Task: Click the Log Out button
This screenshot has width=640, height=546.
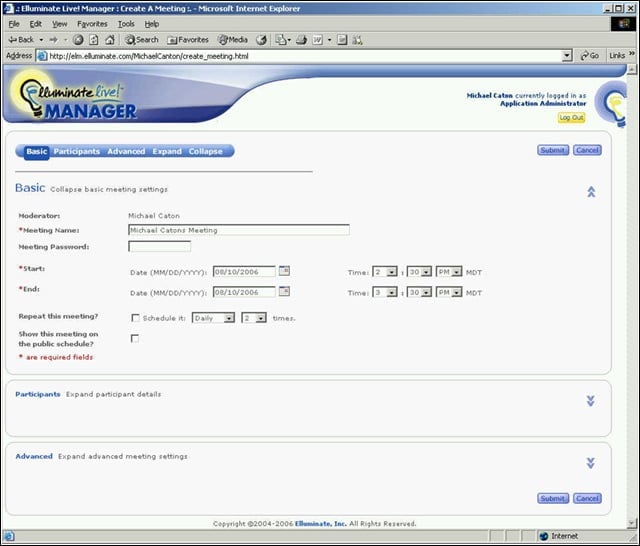Action: (571, 118)
